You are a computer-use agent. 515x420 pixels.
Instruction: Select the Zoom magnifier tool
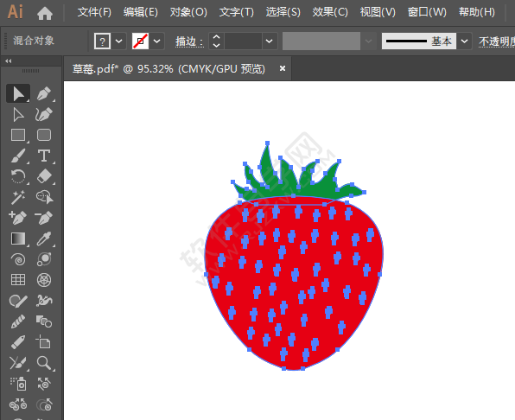[x=44, y=363]
